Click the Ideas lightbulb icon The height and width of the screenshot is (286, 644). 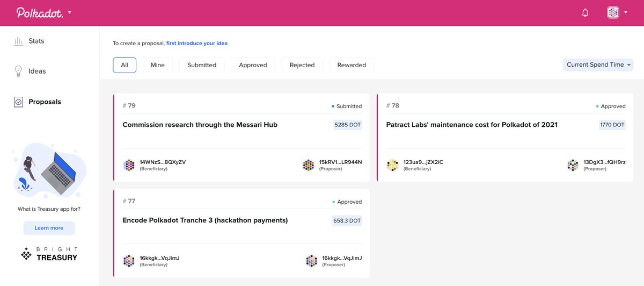click(x=18, y=71)
